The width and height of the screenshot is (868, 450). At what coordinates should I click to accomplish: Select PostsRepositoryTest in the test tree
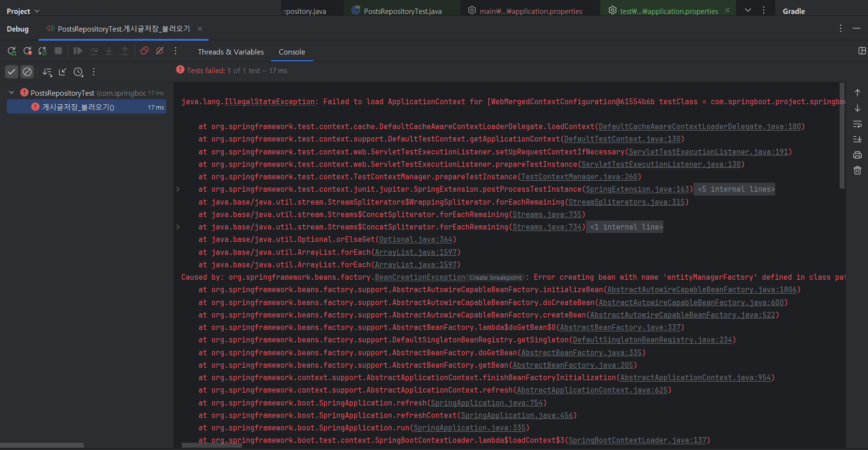click(x=62, y=93)
